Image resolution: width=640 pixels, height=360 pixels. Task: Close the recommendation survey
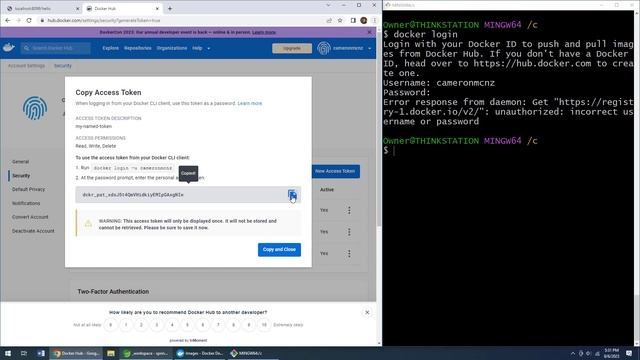[x=367, y=312]
